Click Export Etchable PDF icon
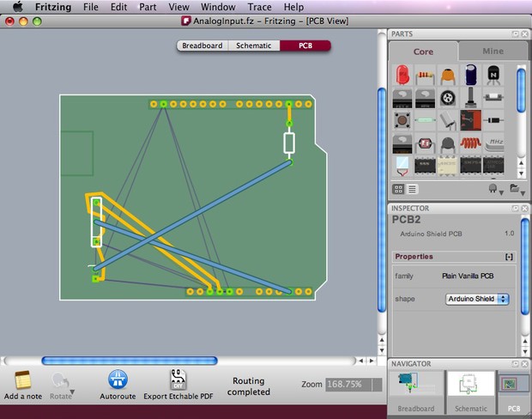 point(178,380)
